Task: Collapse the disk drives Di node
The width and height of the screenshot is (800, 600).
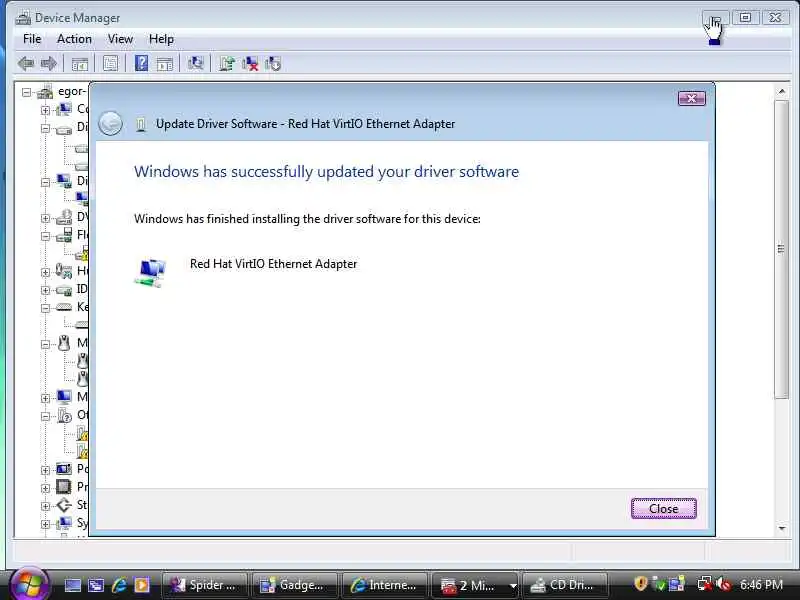Action: (x=45, y=128)
